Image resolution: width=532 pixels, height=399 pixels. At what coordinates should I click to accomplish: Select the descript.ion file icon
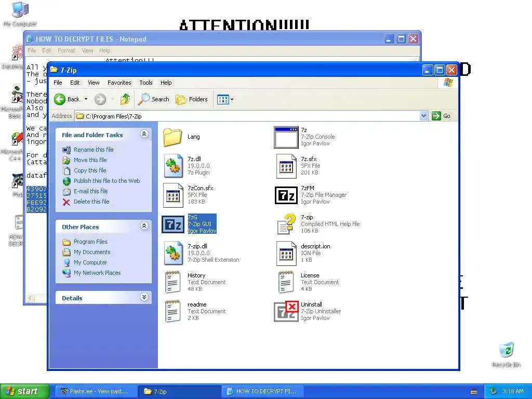pyautogui.click(x=286, y=253)
